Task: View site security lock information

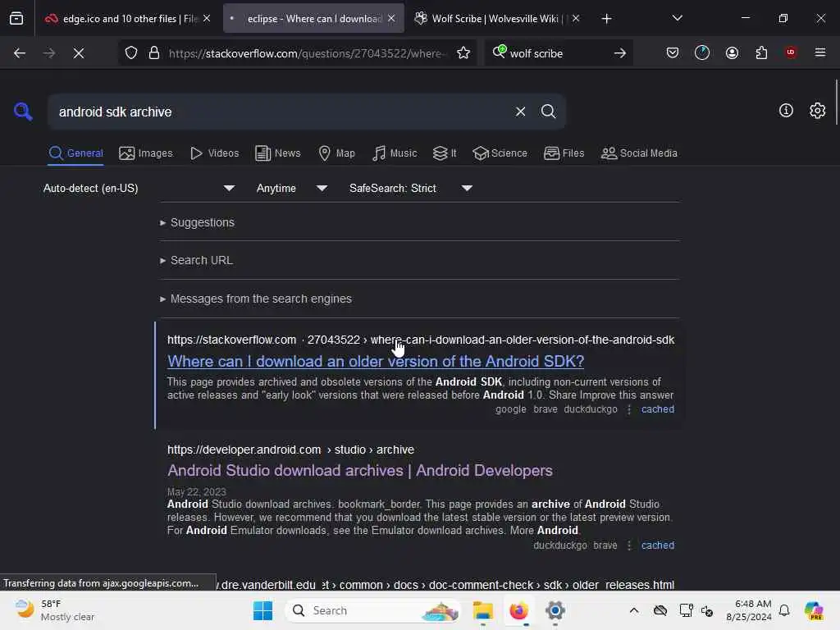Action: click(x=154, y=53)
